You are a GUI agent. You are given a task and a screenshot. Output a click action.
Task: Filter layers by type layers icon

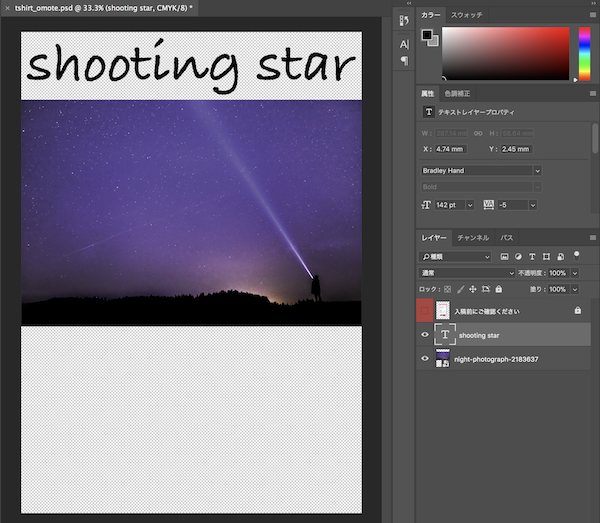pos(532,257)
